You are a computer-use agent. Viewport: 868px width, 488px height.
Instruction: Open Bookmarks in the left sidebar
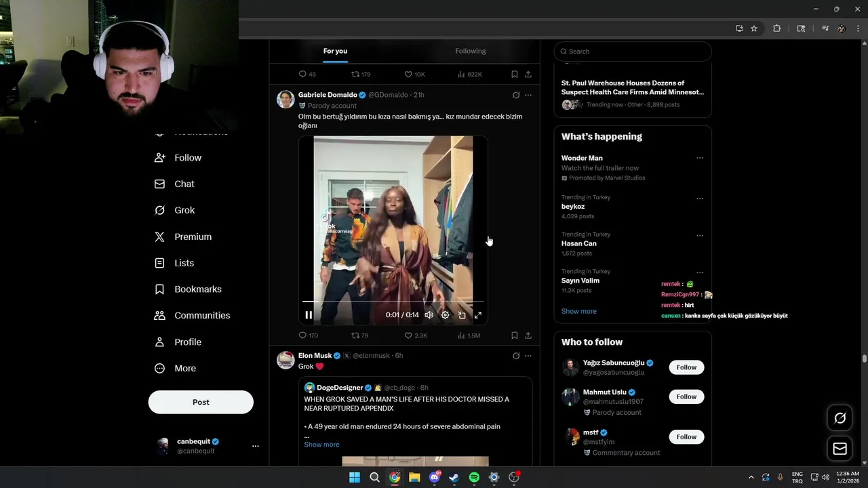pos(188,289)
